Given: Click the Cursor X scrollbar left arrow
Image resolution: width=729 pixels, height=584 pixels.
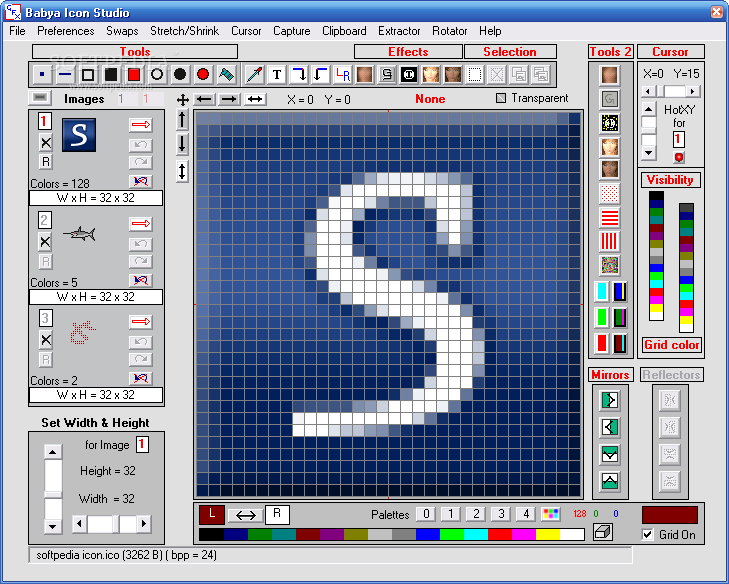Looking at the screenshot, I should click(648, 91).
